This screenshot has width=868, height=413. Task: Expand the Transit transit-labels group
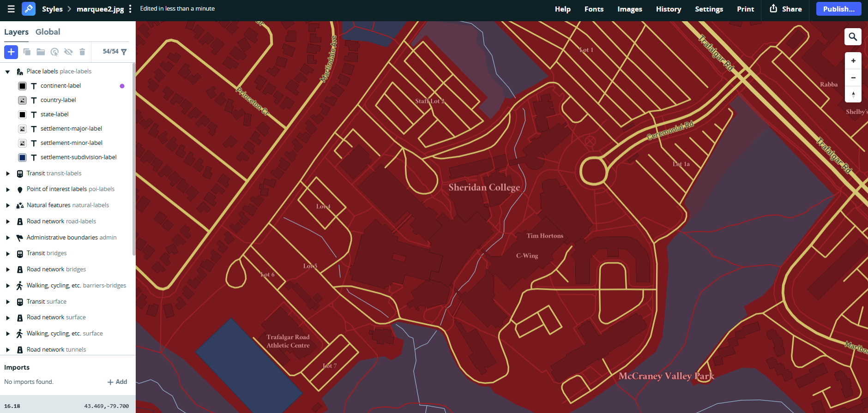(7, 174)
